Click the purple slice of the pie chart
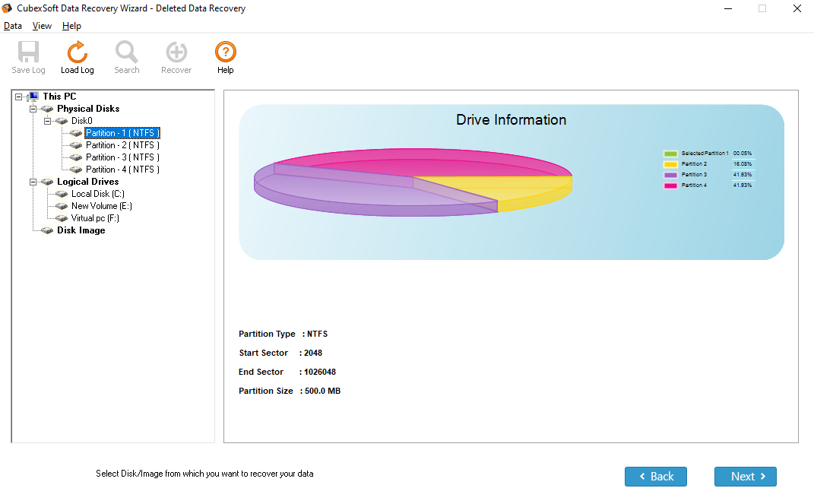 pyautogui.click(x=342, y=190)
